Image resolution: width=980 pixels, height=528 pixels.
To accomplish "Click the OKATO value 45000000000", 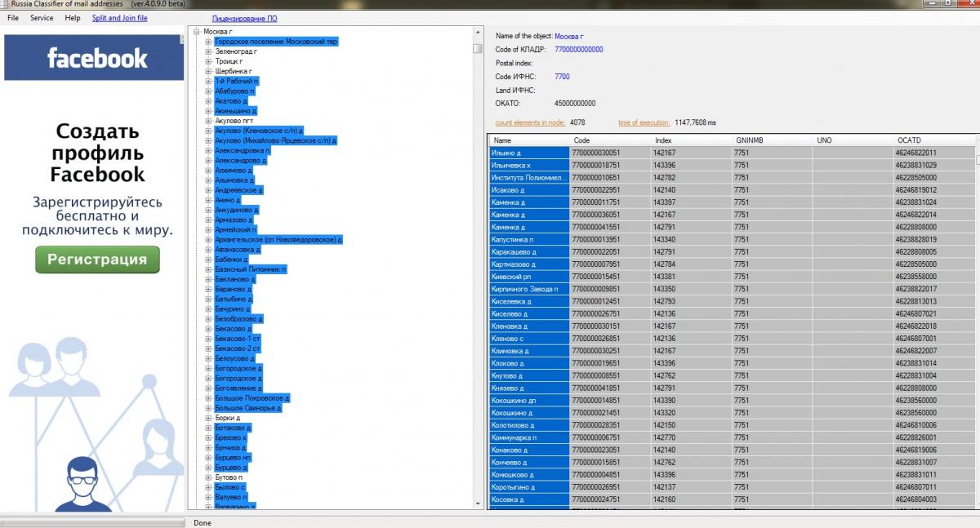I will pyautogui.click(x=575, y=104).
